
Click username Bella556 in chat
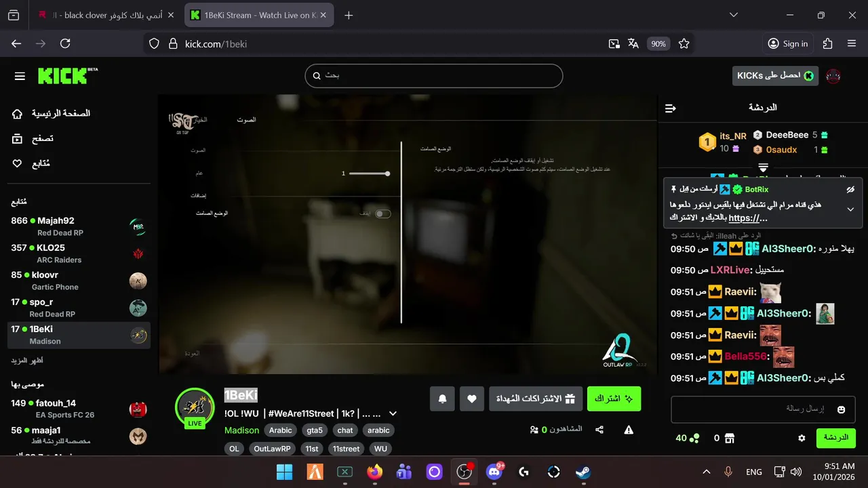(746, 357)
